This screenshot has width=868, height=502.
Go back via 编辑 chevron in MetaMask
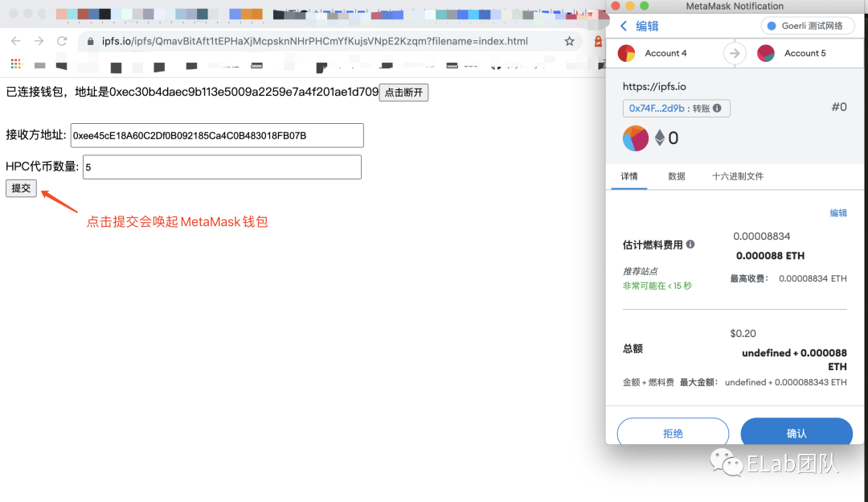click(624, 26)
